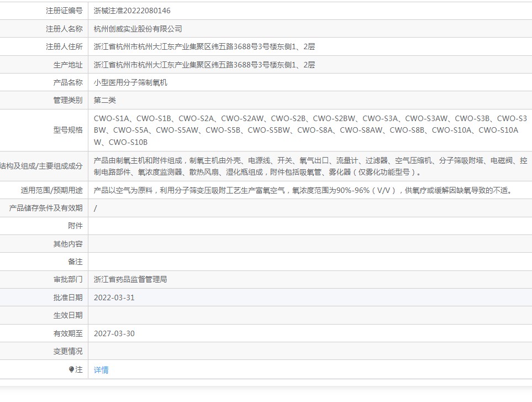Click the 产品名称 label
The image size is (532, 402).
coord(68,82)
